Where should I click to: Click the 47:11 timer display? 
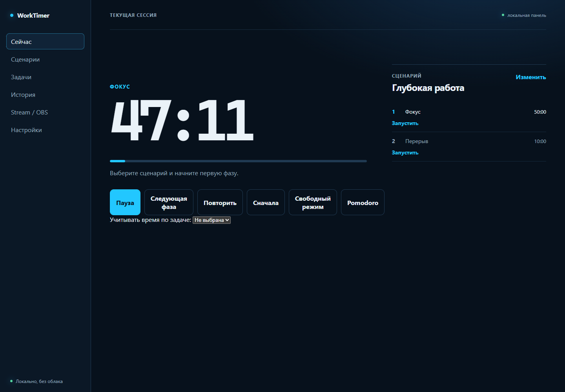[x=182, y=120]
